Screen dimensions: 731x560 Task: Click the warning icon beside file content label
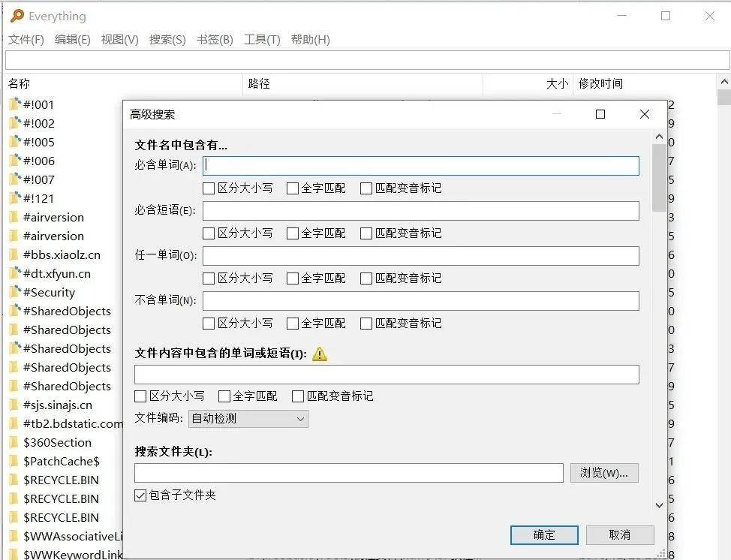click(320, 354)
